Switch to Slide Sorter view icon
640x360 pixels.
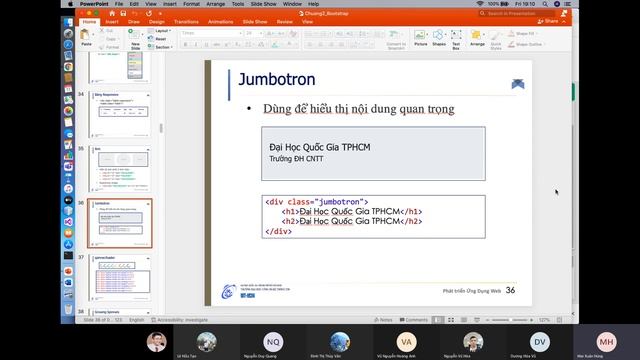[451, 320]
